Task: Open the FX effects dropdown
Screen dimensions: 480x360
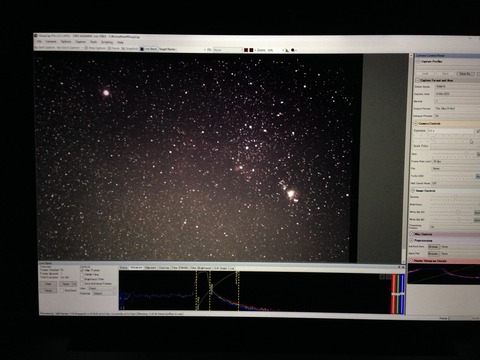Action: coord(228,50)
